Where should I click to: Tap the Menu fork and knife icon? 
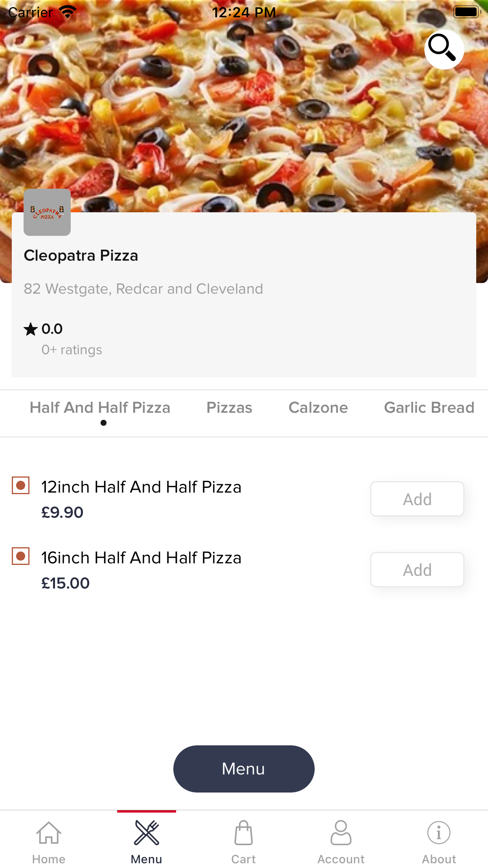tap(147, 833)
